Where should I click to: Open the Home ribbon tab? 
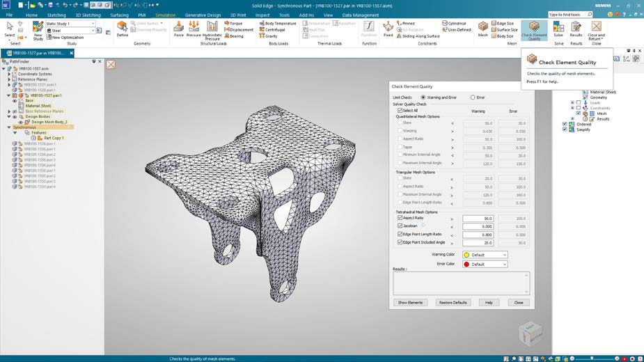click(x=31, y=15)
